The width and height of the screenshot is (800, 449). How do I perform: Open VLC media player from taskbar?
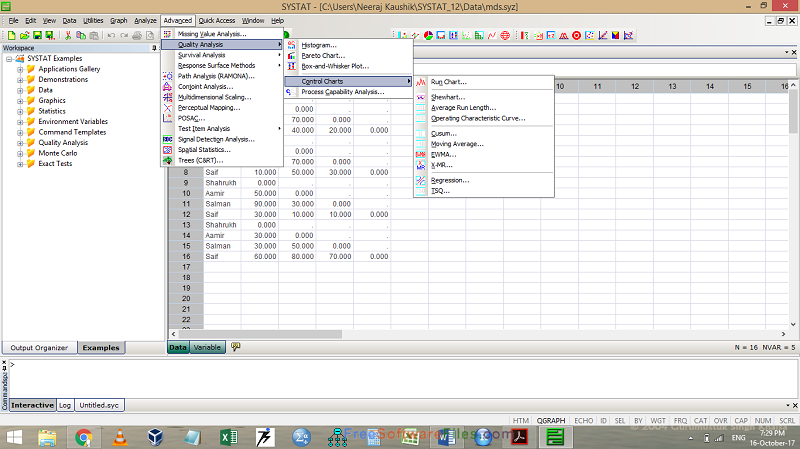point(120,437)
